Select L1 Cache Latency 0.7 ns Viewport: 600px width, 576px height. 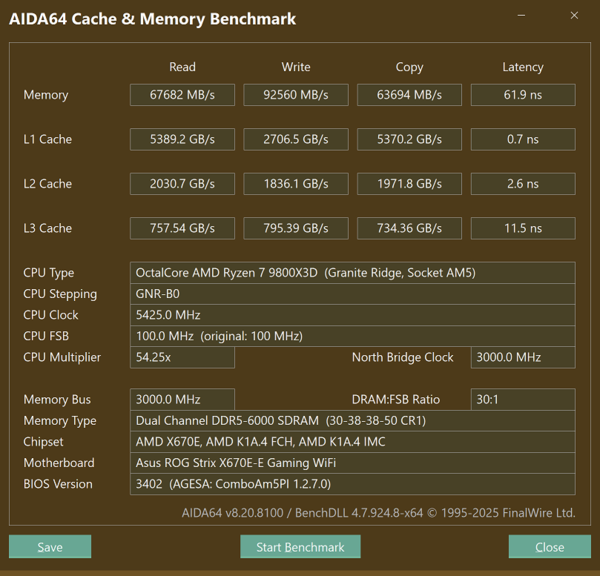[523, 139]
